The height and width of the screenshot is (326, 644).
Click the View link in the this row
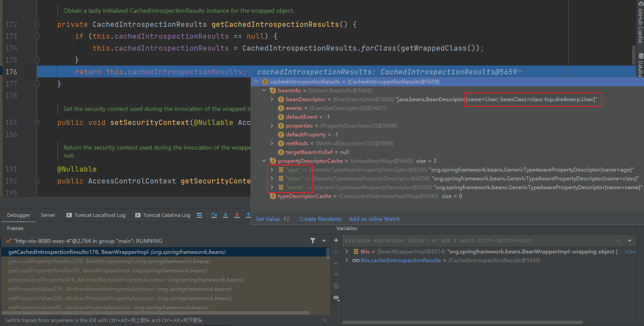pos(630,252)
